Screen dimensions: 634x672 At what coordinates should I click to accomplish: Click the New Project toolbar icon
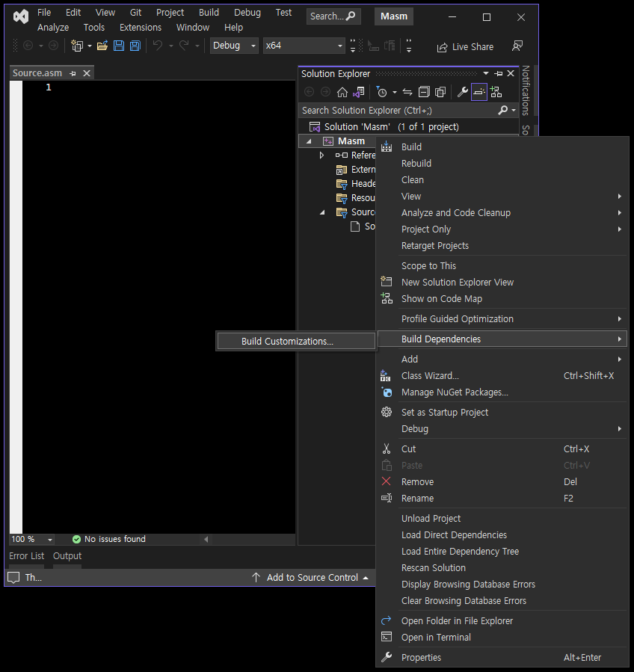click(x=77, y=46)
